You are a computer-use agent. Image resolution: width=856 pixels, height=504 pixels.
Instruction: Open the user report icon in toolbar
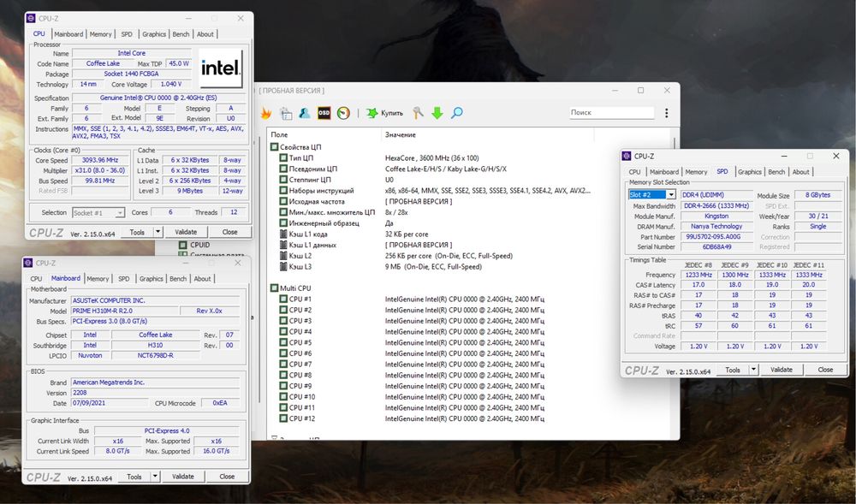click(305, 113)
